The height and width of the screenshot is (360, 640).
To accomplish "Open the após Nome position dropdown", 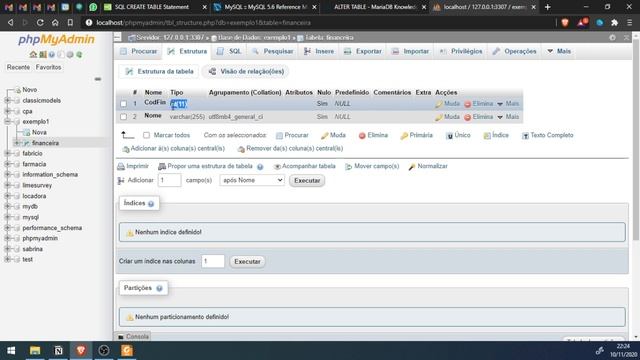I will click(x=252, y=180).
